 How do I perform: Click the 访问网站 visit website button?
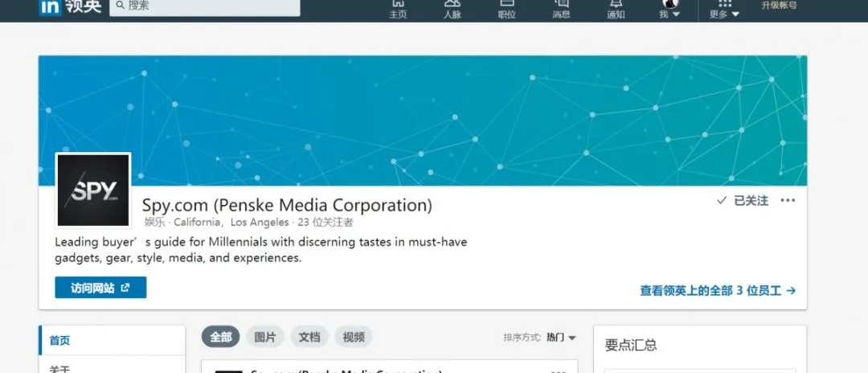pyautogui.click(x=100, y=288)
